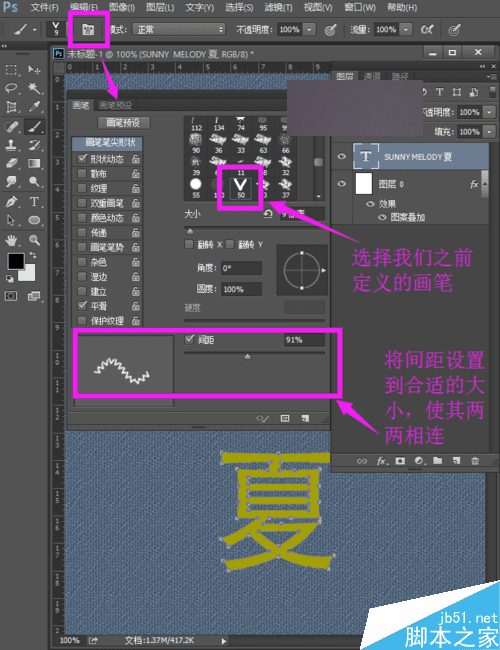500x650 pixels.
Task: Open the 文件(F) menu
Action: click(x=45, y=7)
